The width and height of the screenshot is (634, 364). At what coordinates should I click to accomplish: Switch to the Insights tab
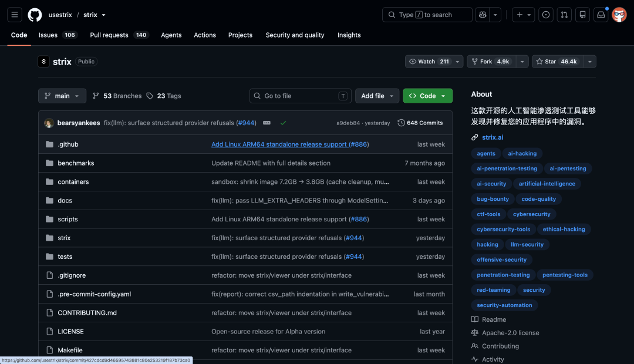(x=349, y=35)
